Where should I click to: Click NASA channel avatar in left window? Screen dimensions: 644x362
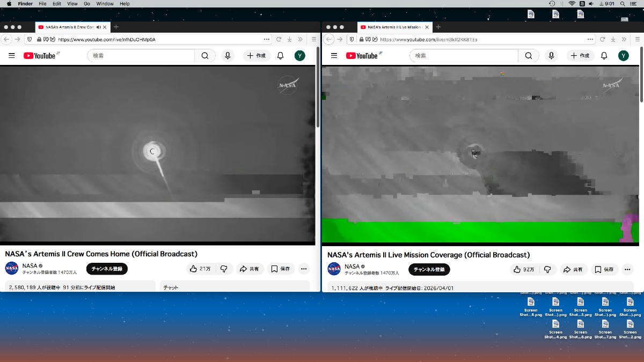(x=12, y=269)
